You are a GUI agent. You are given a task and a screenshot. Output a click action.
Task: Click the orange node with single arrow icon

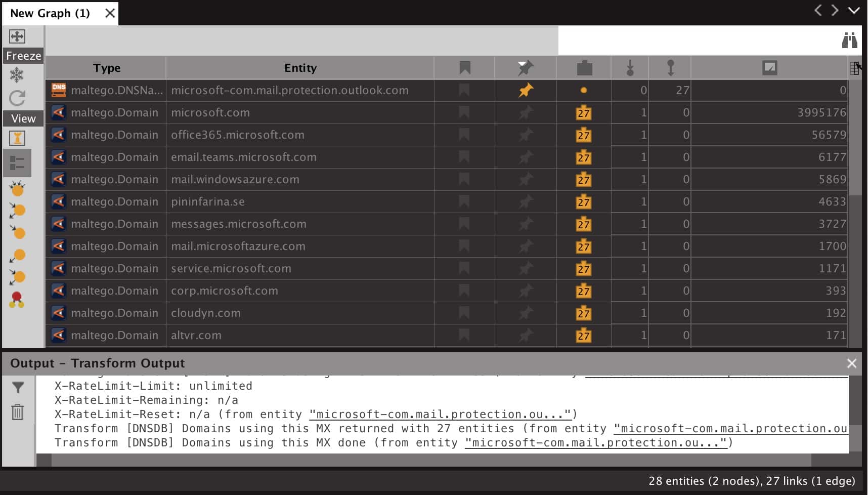[17, 232]
